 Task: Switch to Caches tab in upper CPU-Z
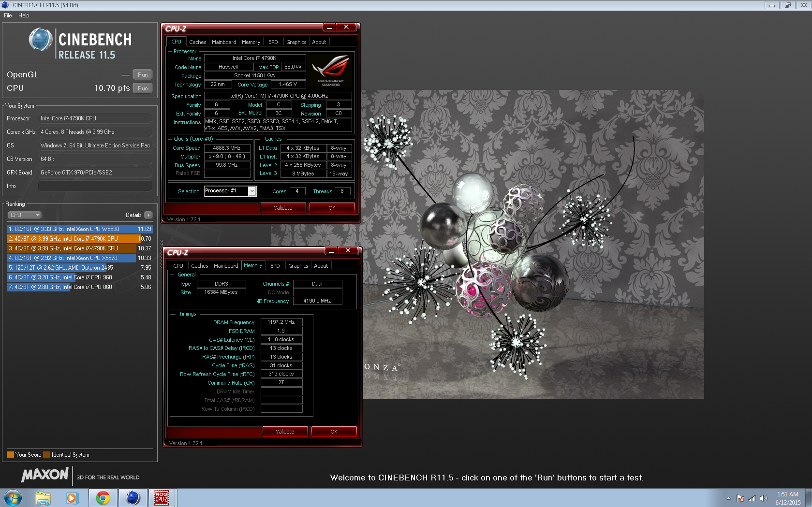197,42
